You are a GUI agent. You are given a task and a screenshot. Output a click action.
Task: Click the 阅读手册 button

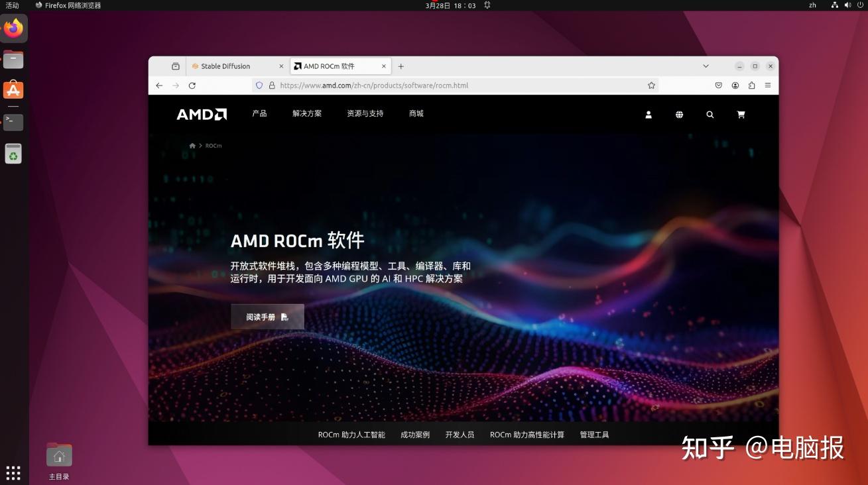coord(267,316)
